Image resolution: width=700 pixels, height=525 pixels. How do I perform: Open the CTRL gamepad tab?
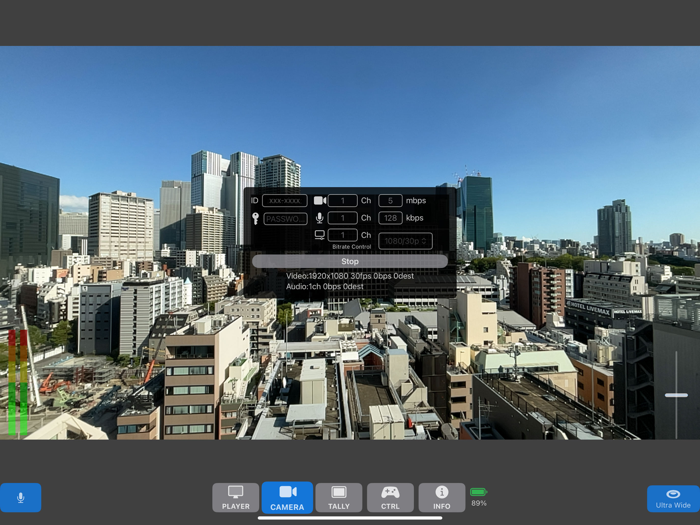(390, 497)
